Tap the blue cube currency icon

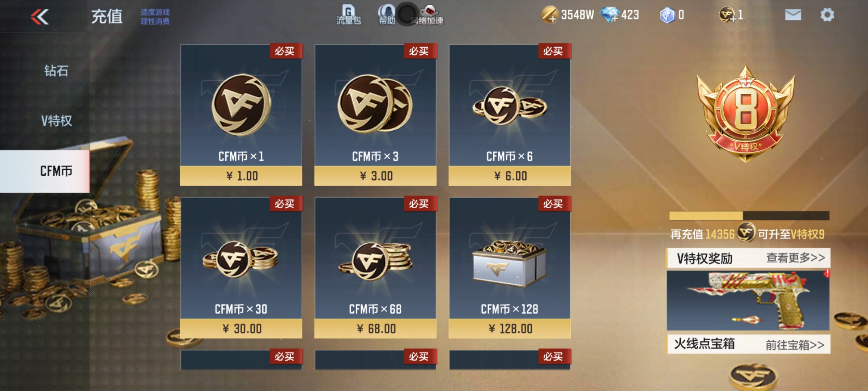point(668,15)
